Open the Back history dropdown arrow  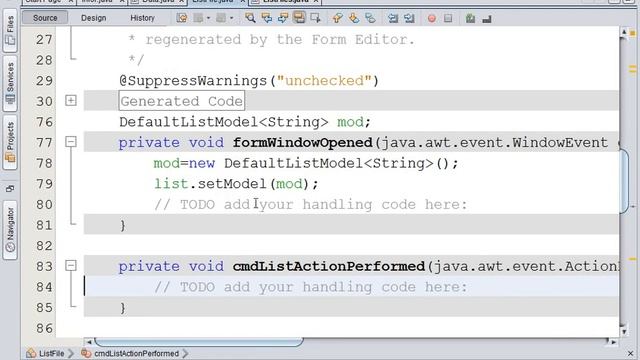tap(208, 18)
